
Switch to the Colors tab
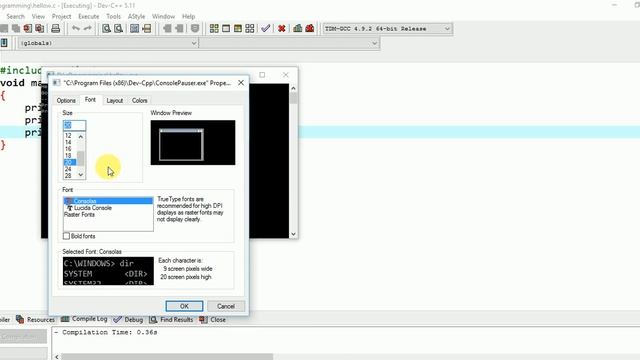click(140, 100)
